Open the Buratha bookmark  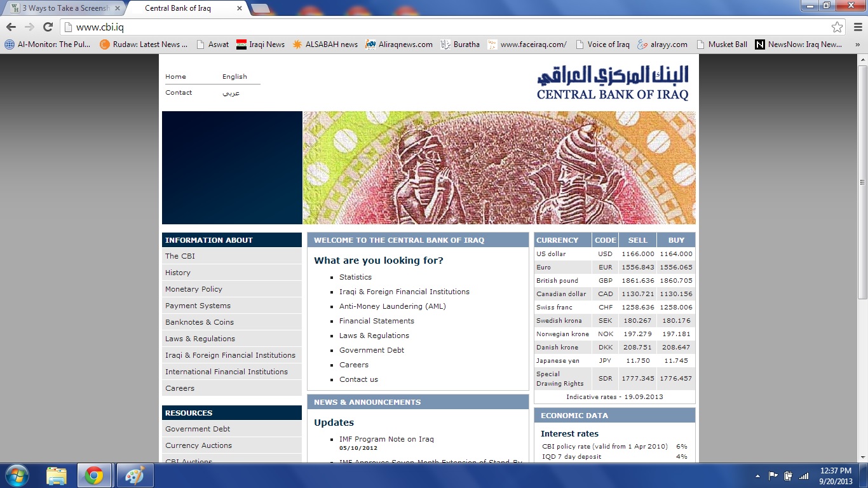pos(460,44)
